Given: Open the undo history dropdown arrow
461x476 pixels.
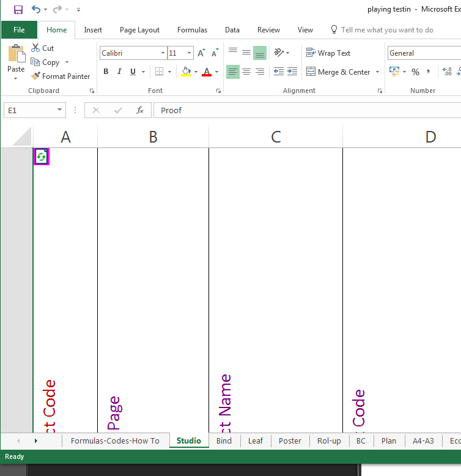Looking at the screenshot, I should [45, 10].
